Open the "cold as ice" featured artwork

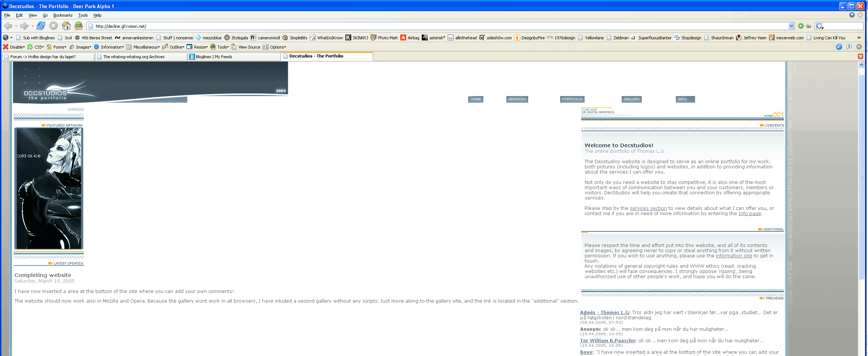tap(49, 188)
